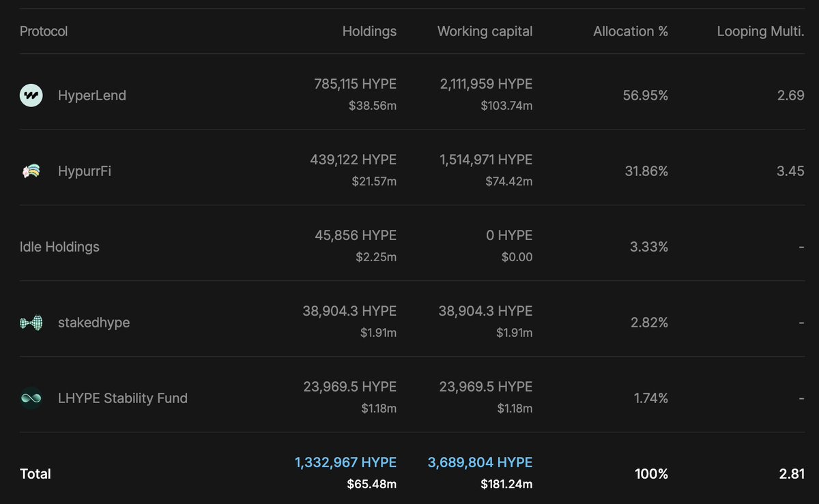Click the 3,689,804 HYPE total working capital
Image resolution: width=819 pixels, height=504 pixels.
coord(480,462)
